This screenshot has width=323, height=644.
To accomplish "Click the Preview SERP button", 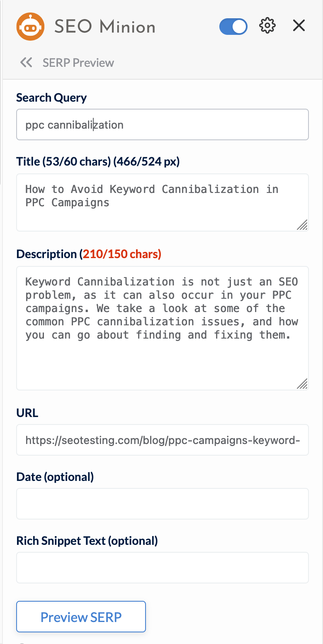I will click(81, 617).
